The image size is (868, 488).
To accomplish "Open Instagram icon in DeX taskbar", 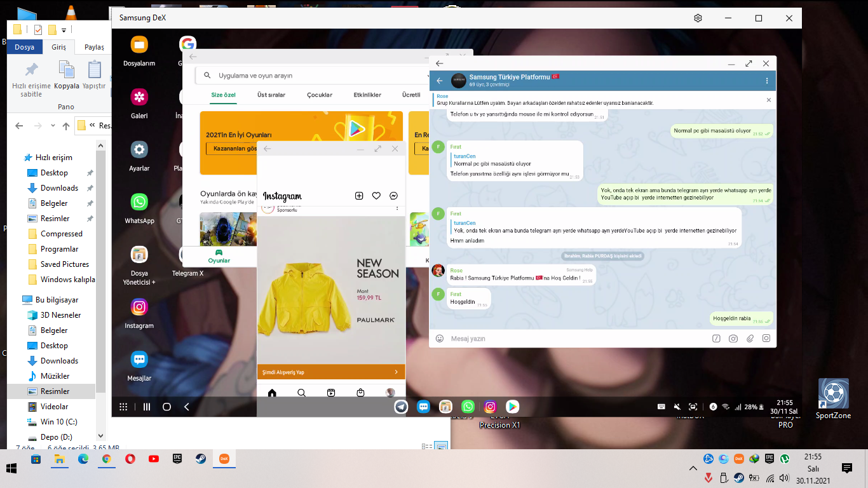I will [490, 407].
